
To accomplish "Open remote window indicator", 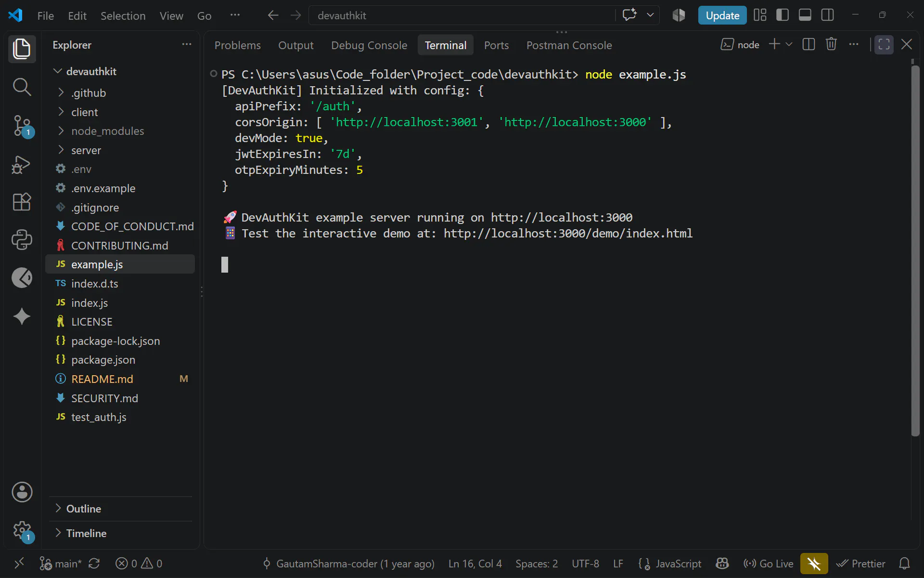I will tap(19, 564).
